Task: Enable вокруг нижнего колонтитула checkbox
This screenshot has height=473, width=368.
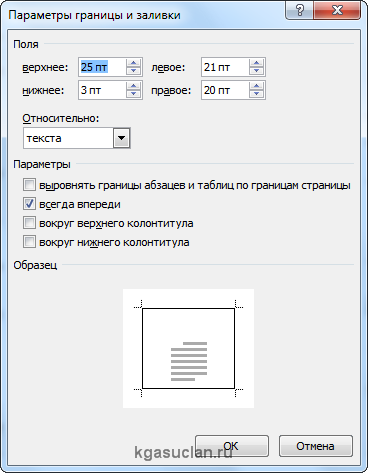Action: 29,242
